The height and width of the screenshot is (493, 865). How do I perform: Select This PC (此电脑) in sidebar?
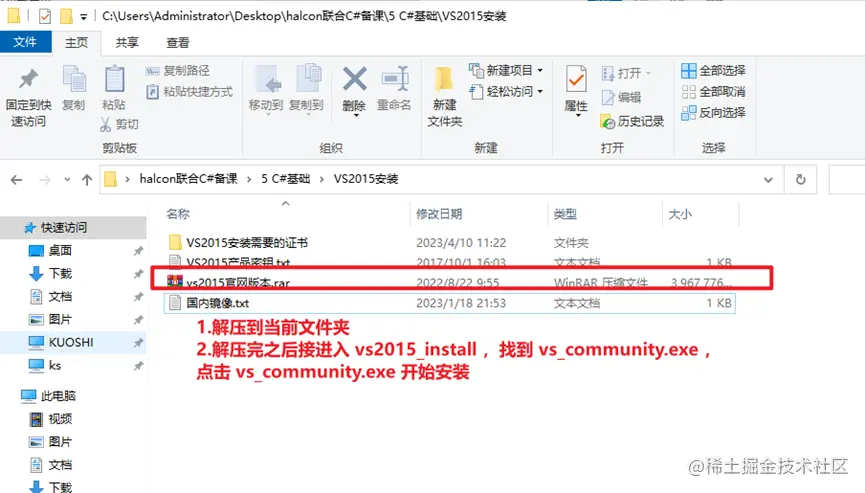point(57,396)
